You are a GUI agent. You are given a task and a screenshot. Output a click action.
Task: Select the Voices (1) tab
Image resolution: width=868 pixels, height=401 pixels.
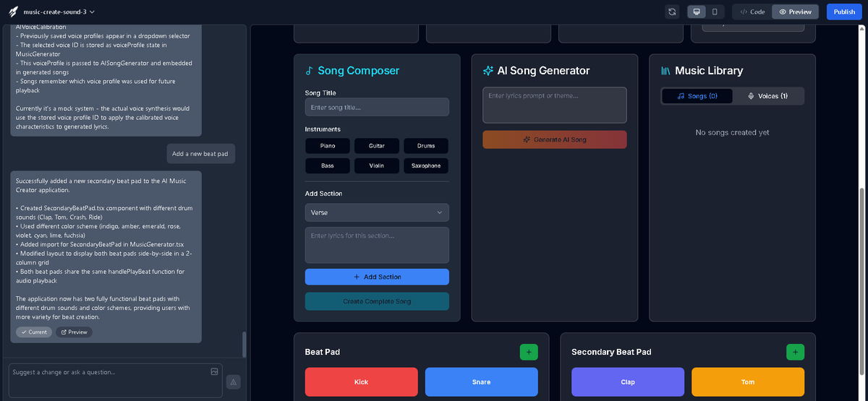tap(767, 96)
